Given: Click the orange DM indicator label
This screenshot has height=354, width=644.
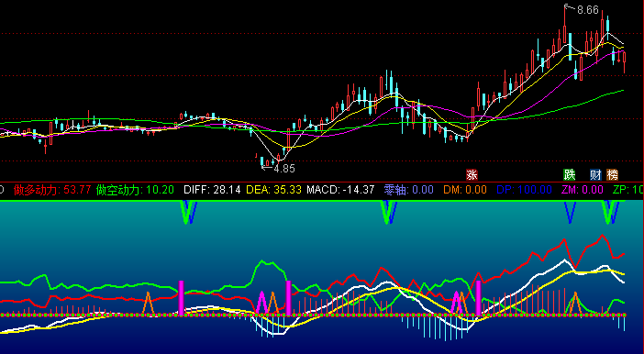Looking at the screenshot, I should coord(465,190).
